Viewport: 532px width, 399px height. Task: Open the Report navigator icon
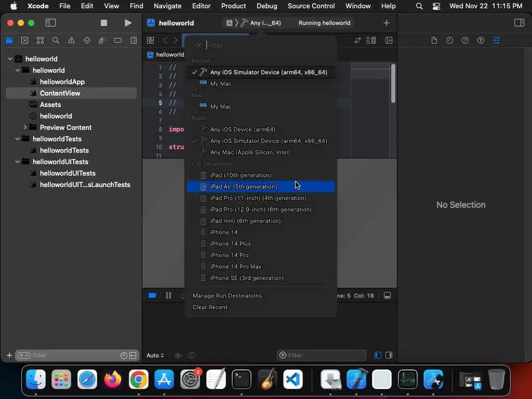coord(134,41)
